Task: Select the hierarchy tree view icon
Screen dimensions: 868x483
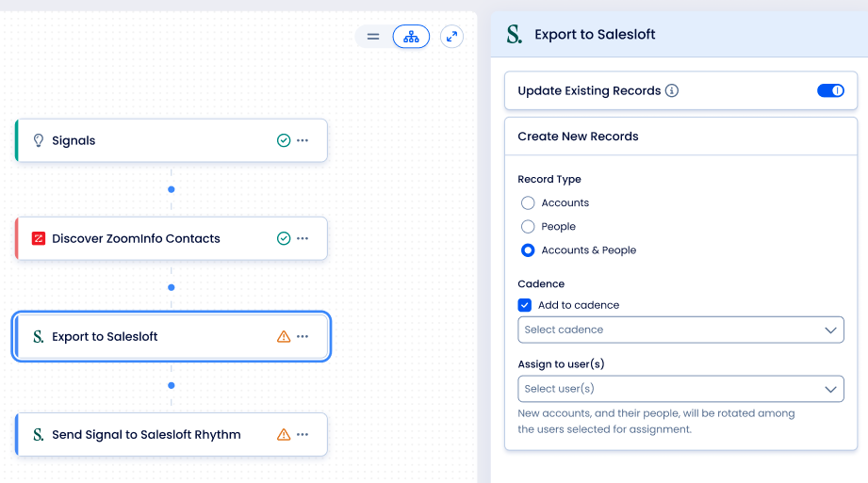Action: coord(411,37)
